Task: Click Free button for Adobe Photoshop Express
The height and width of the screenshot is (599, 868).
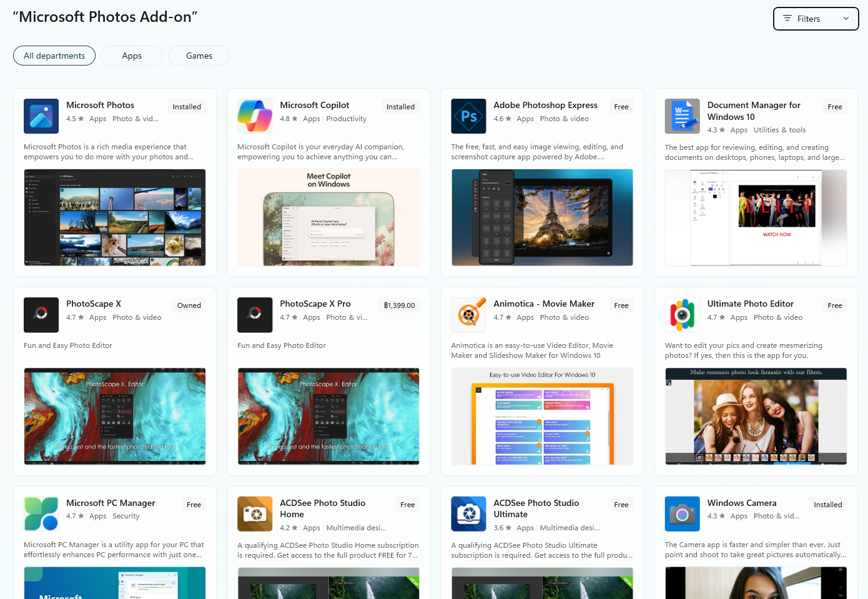Action: pos(621,107)
